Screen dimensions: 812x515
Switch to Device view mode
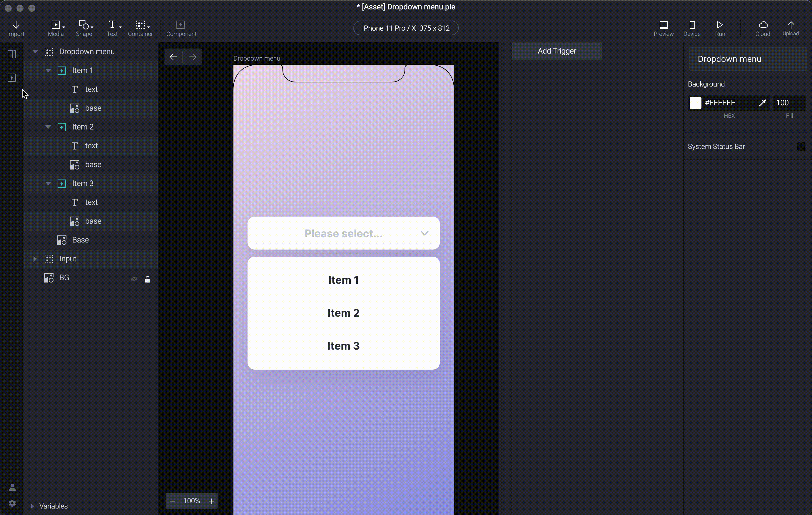[691, 28]
